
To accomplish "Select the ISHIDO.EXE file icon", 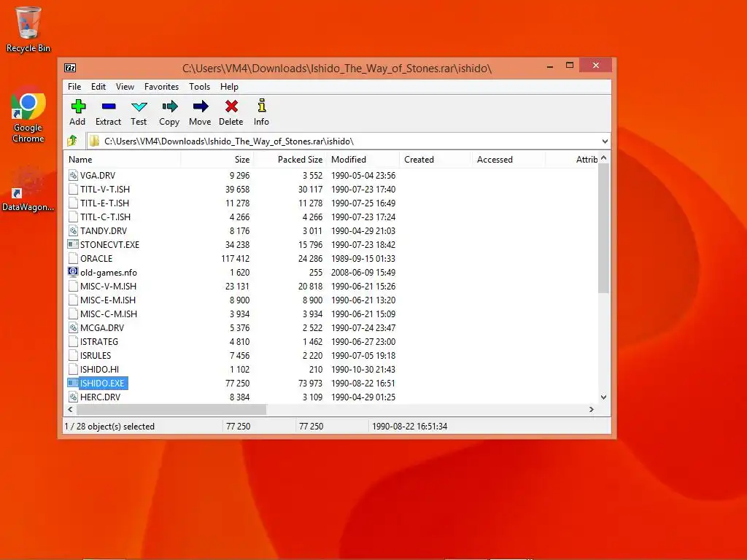I will click(73, 383).
